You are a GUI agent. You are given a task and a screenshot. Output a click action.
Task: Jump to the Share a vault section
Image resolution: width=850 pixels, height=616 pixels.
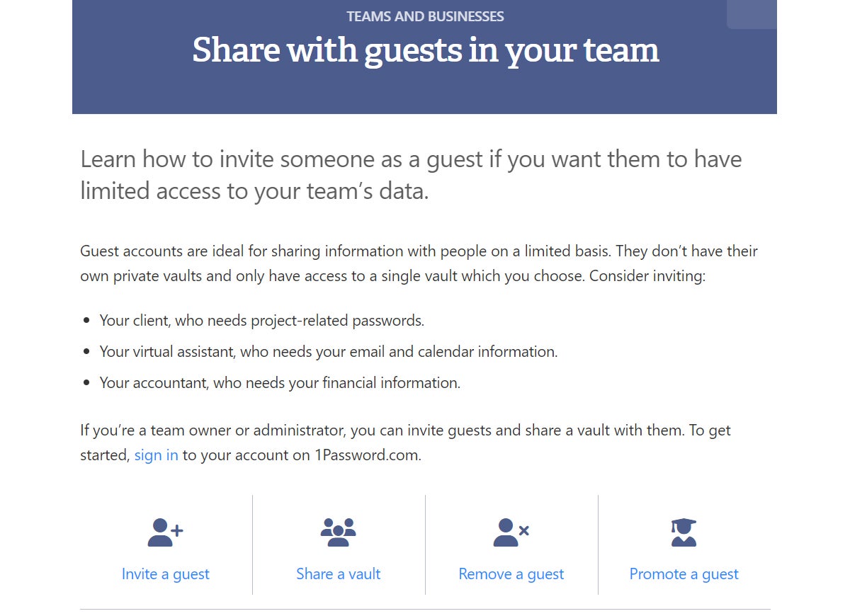338,574
